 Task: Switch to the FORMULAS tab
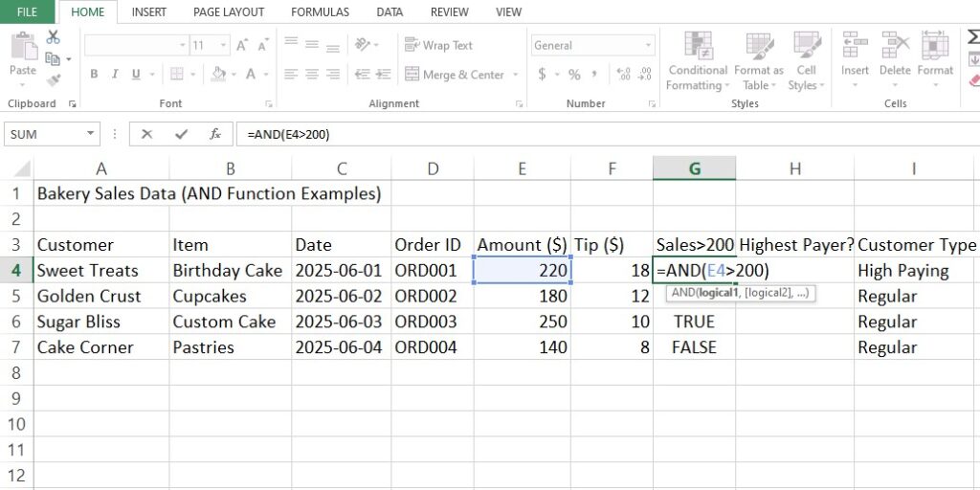pos(320,11)
